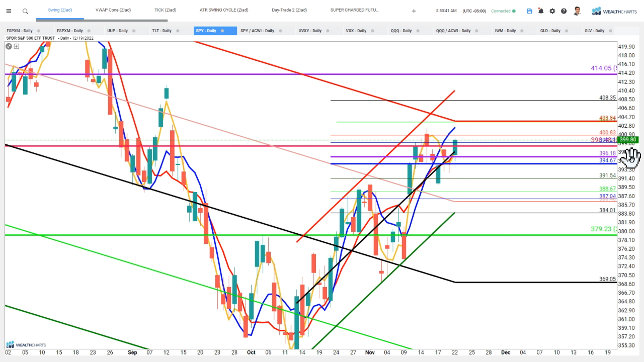Switch to TICK (Ziad) tab
Image resolution: width=644 pixels, height=362 pixels.
click(x=165, y=10)
